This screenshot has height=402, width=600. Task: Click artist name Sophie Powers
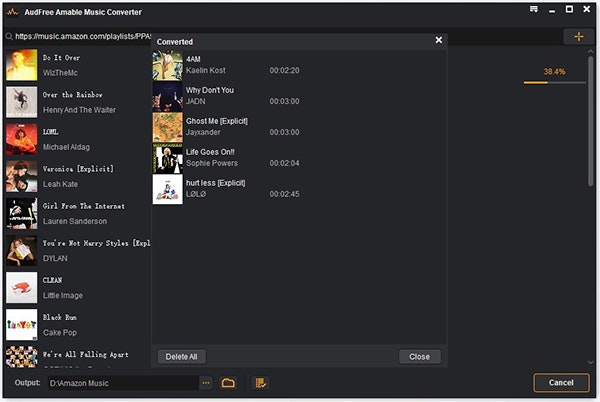[212, 163]
